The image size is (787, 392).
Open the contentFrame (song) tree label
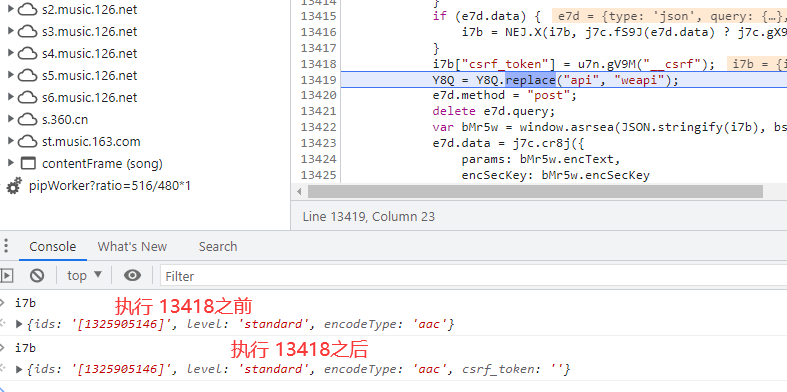point(102,164)
